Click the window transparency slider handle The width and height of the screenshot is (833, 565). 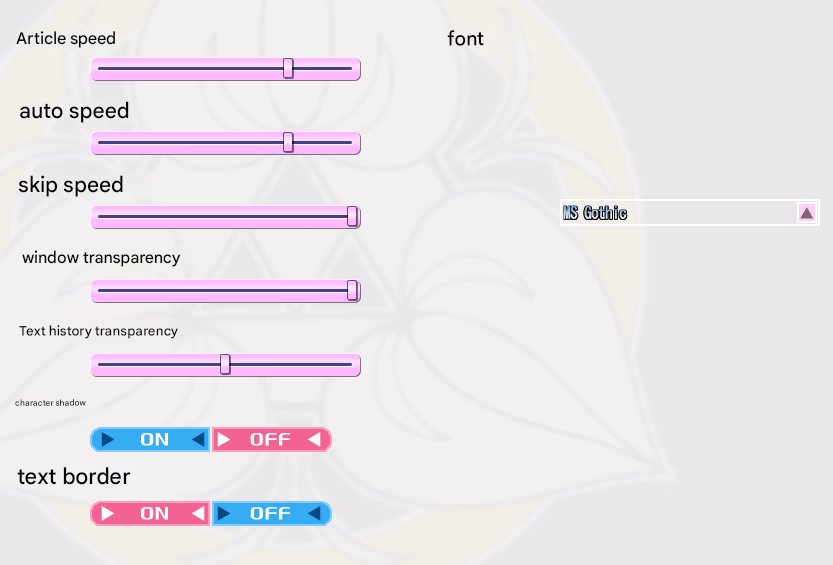pyautogui.click(x=352, y=290)
